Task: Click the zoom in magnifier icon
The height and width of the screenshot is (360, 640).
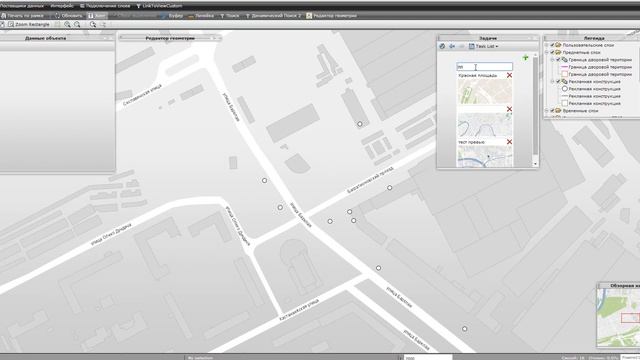Action: 67,24
